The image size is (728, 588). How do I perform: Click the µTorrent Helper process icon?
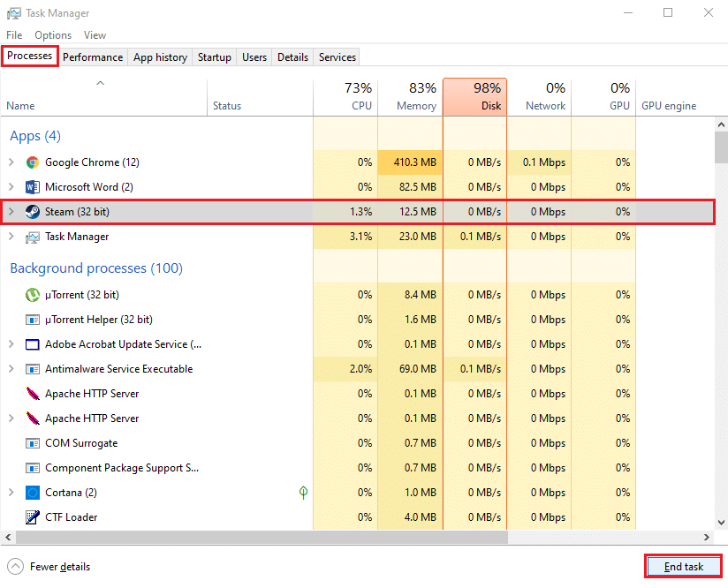[32, 320]
